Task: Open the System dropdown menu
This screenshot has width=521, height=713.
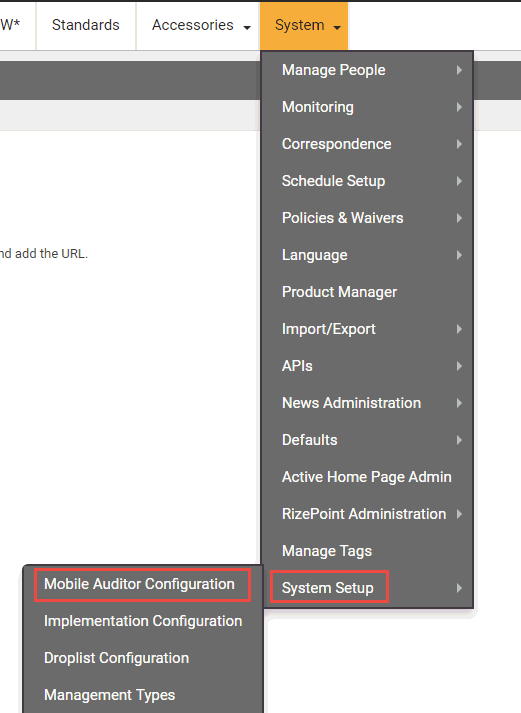Action: tap(304, 25)
